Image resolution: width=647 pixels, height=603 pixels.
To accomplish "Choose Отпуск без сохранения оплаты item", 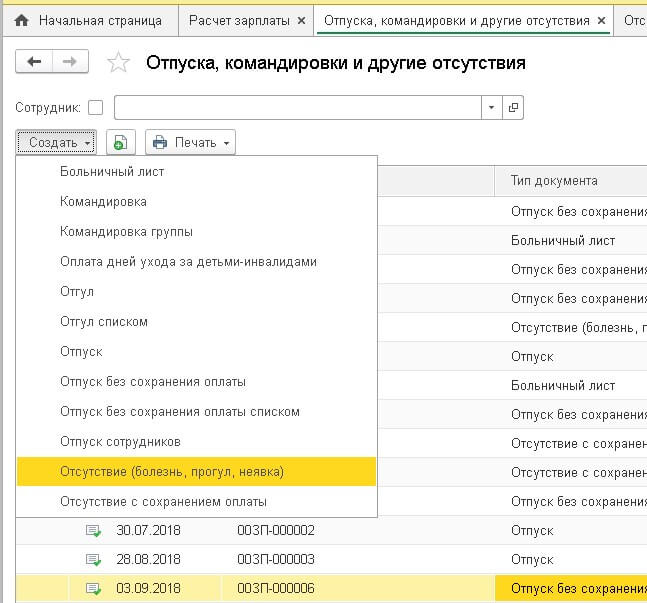I will (196, 382).
